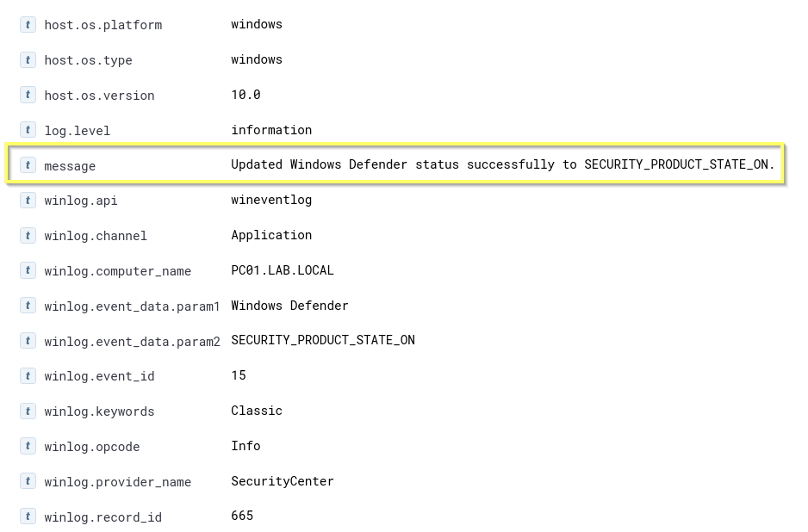Click the type icon beside host.os.version
Image resolution: width=808 pixels, height=532 pixels.
pyautogui.click(x=28, y=96)
